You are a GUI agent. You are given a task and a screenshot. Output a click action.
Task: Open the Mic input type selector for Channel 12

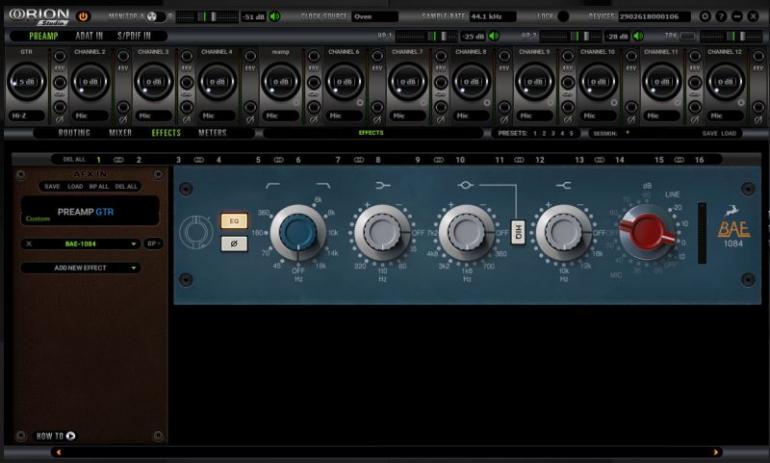(x=725, y=116)
